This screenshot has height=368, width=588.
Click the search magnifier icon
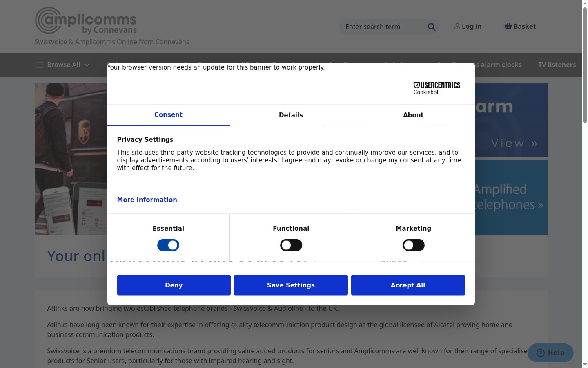click(432, 27)
